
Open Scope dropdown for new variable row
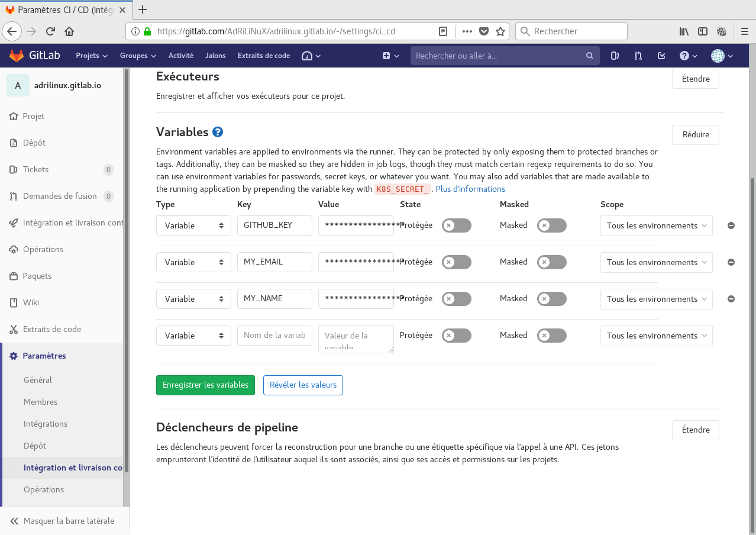tap(657, 336)
